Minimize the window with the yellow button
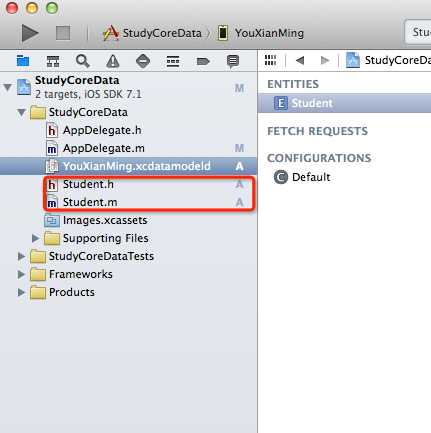 pos(32,8)
